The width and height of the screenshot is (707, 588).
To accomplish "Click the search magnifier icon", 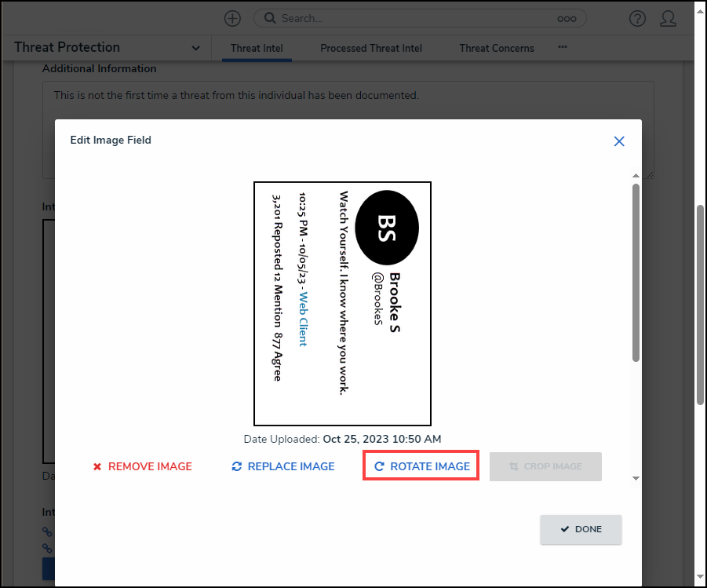I will 270,18.
